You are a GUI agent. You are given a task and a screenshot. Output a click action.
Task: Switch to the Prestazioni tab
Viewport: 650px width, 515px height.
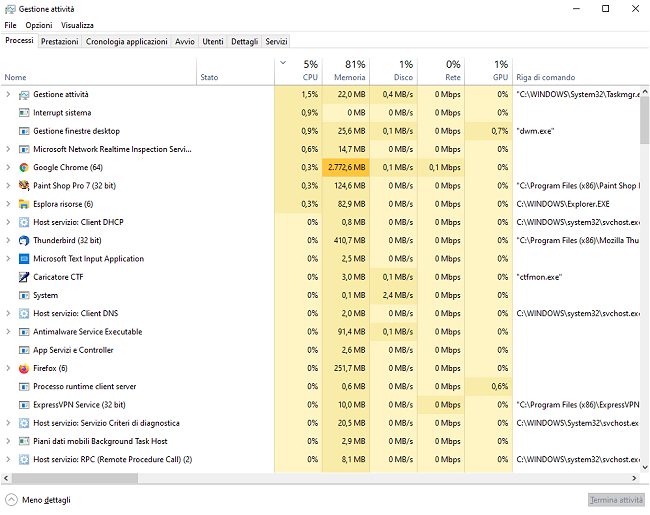(x=60, y=41)
